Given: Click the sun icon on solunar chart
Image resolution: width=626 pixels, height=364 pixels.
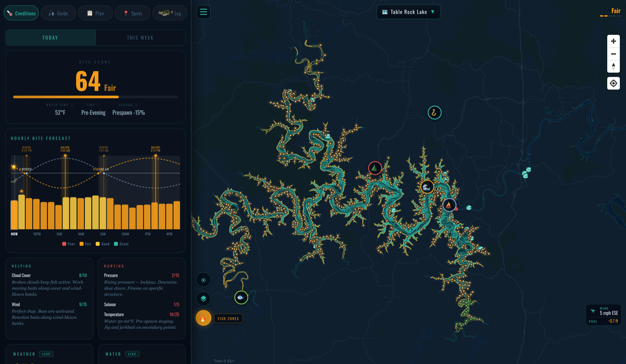Looking at the screenshot, I should 14,167.
